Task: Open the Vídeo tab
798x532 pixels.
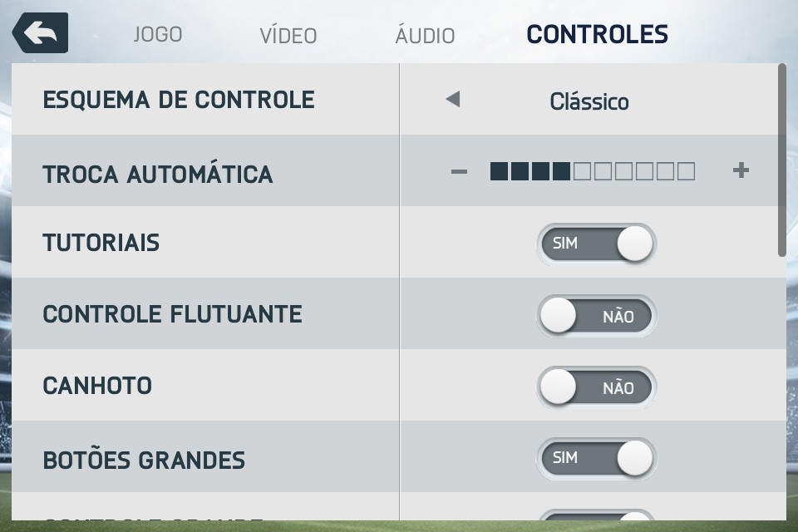Action: (x=288, y=36)
